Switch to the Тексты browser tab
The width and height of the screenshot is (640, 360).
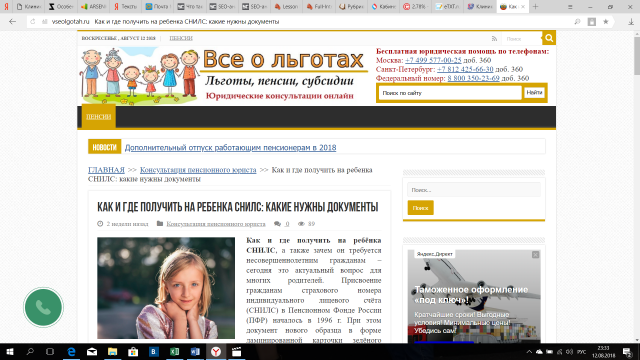(x=126, y=7)
